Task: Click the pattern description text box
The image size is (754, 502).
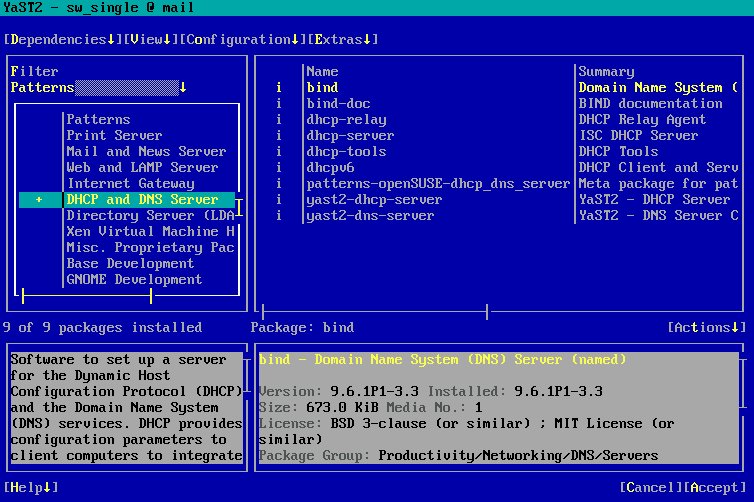Action: click(126, 407)
